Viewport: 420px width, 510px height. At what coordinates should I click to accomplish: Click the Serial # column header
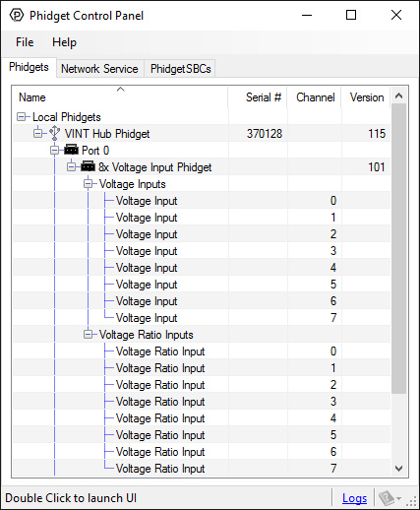[258, 97]
